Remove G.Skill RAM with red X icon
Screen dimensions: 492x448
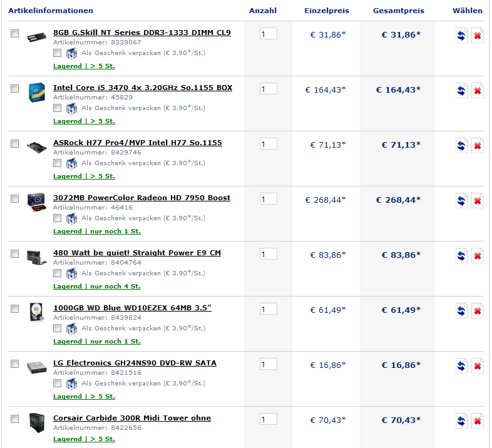[x=477, y=36]
